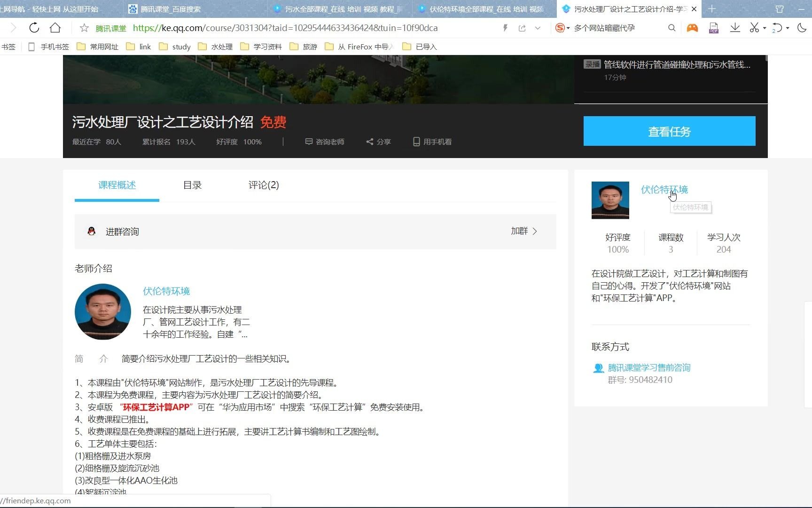
Task: Expand address bar dropdown arrow
Action: click(538, 28)
